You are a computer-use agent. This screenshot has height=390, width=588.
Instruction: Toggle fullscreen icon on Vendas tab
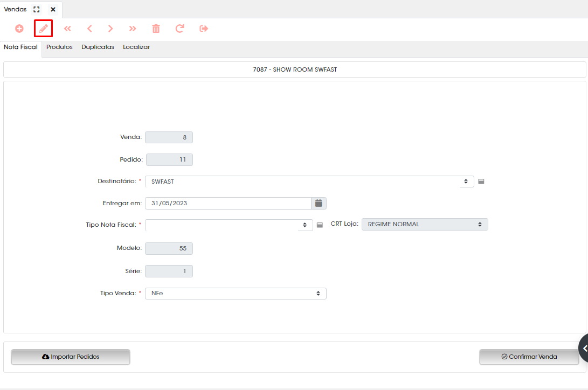point(36,9)
